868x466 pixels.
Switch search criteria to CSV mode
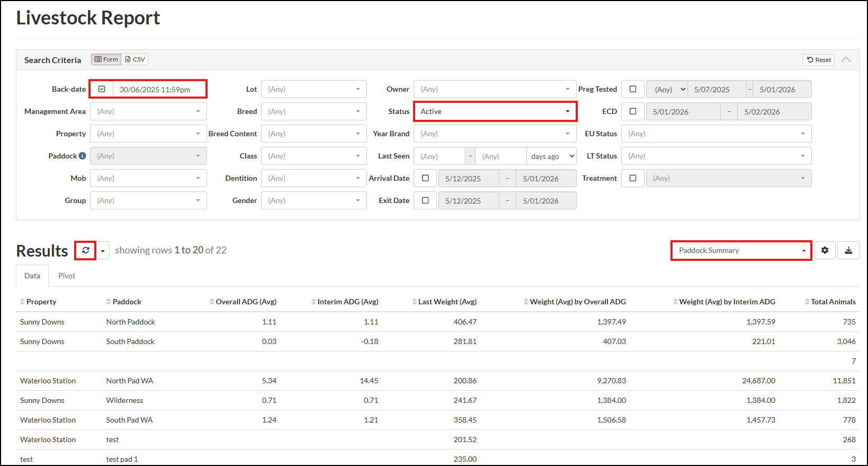(135, 59)
